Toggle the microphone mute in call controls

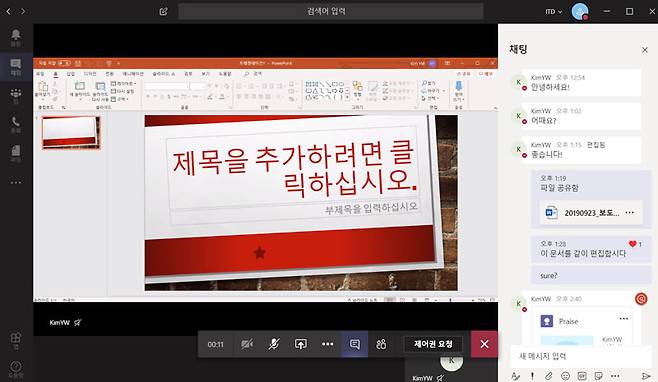tap(274, 344)
